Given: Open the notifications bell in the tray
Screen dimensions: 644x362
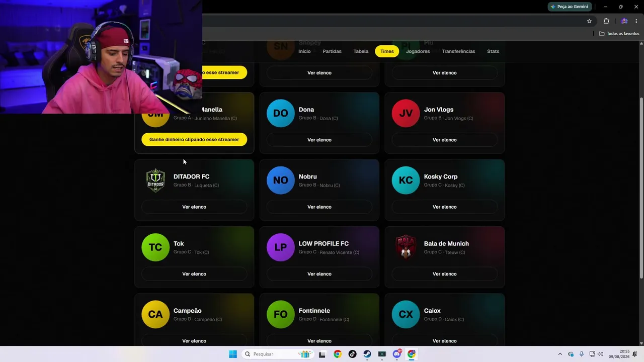Looking at the screenshot, I should [x=635, y=354].
